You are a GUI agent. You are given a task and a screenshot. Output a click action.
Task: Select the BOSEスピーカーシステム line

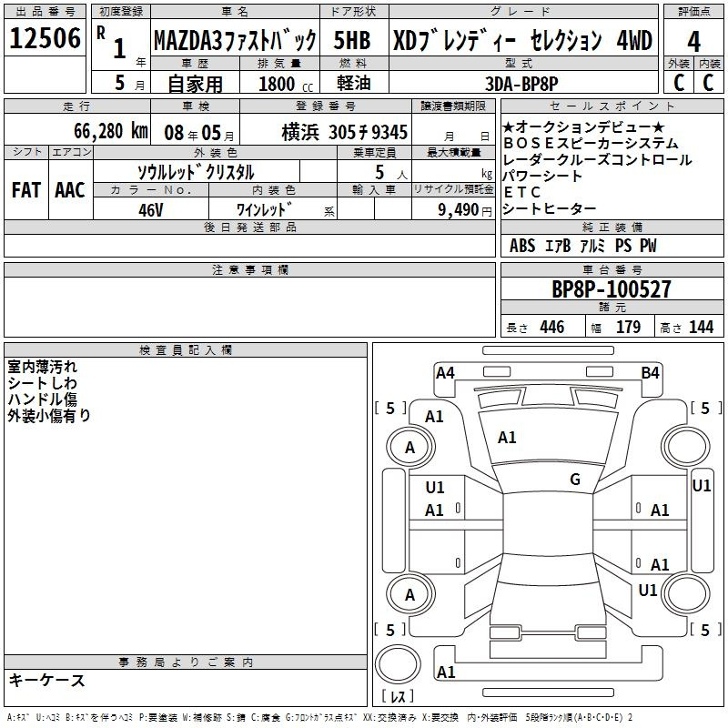pyautogui.click(x=591, y=143)
